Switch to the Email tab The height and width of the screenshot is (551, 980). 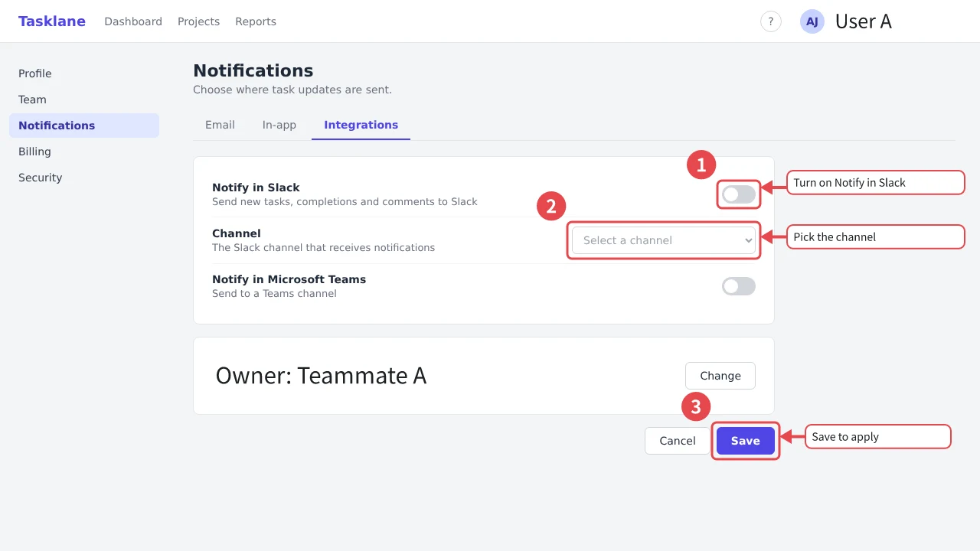[220, 125]
